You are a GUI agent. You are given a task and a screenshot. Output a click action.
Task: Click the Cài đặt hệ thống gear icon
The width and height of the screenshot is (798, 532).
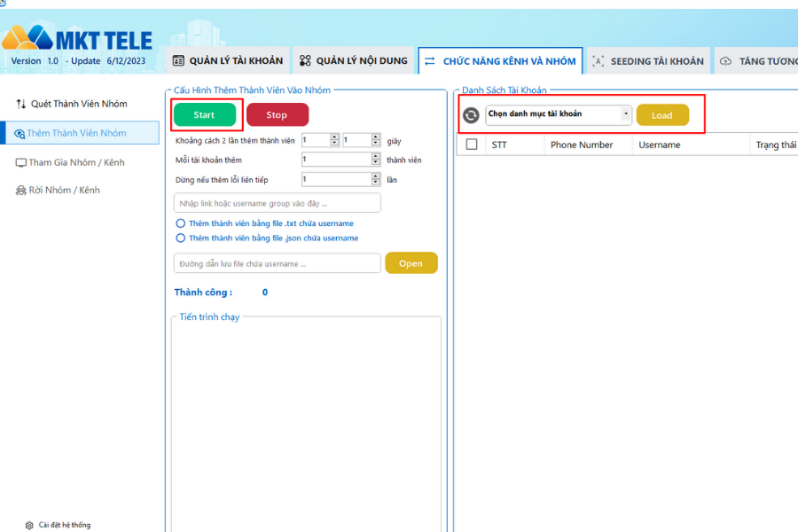(x=29, y=525)
